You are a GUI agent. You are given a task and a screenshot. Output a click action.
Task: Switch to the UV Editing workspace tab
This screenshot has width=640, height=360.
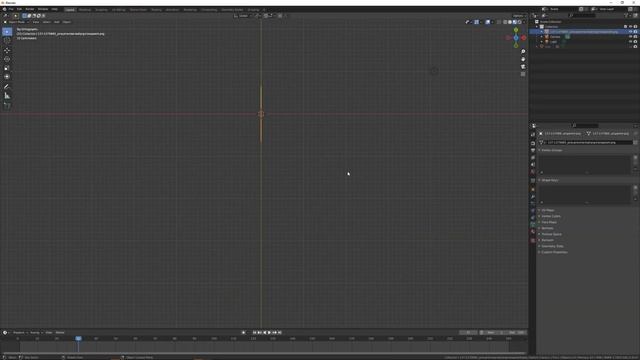[119, 9]
